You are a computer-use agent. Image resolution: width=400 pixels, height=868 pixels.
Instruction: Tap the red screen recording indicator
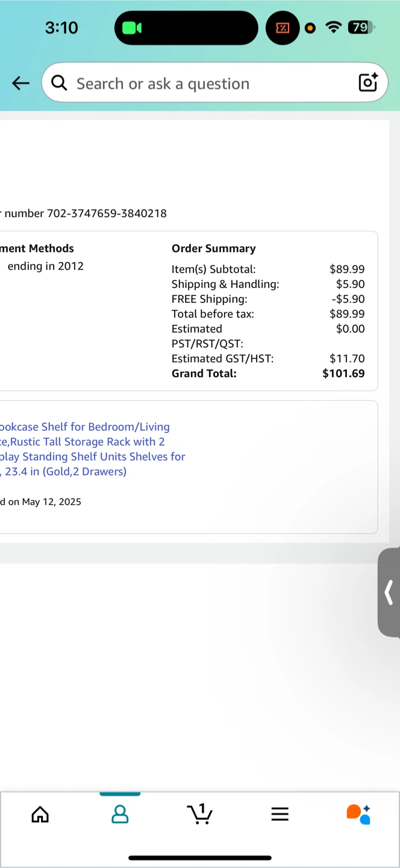tap(283, 28)
